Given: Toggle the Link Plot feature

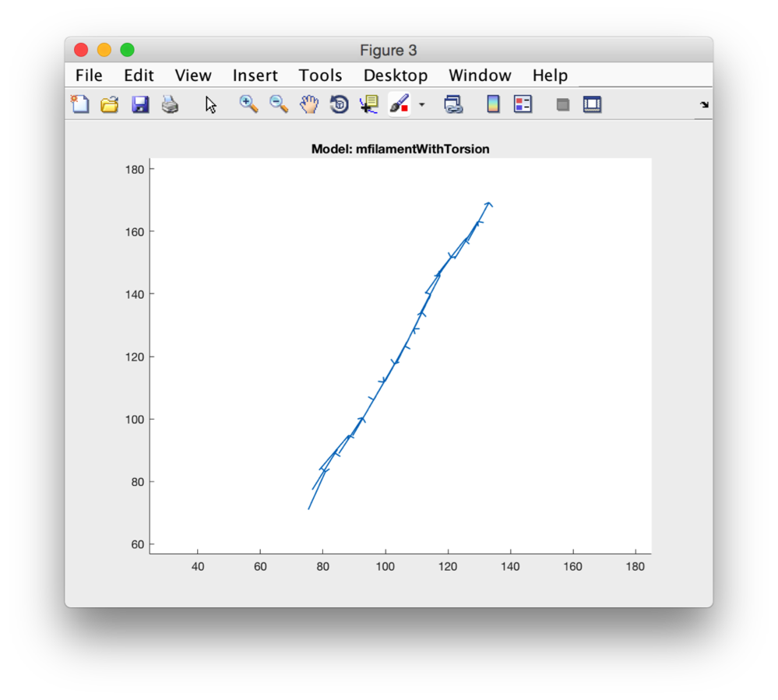Looking at the screenshot, I should point(454,104).
